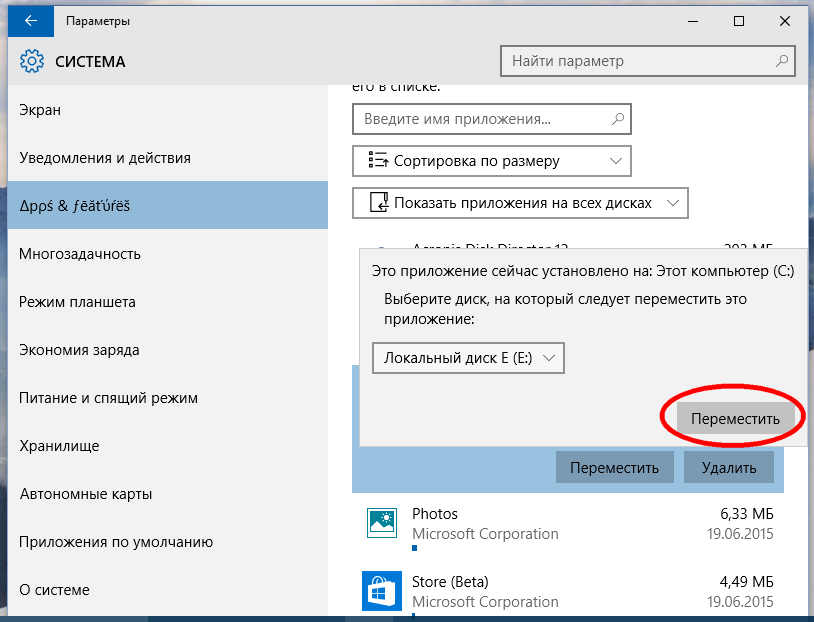Click the search magnifier in app name field
Image resolution: width=814 pixels, height=622 pixels.
click(x=618, y=119)
